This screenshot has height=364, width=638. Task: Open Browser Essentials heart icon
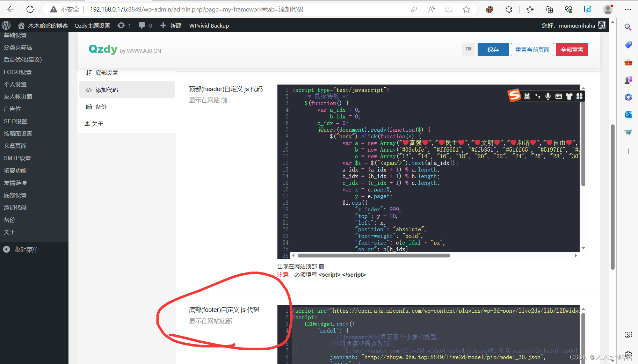click(x=568, y=9)
